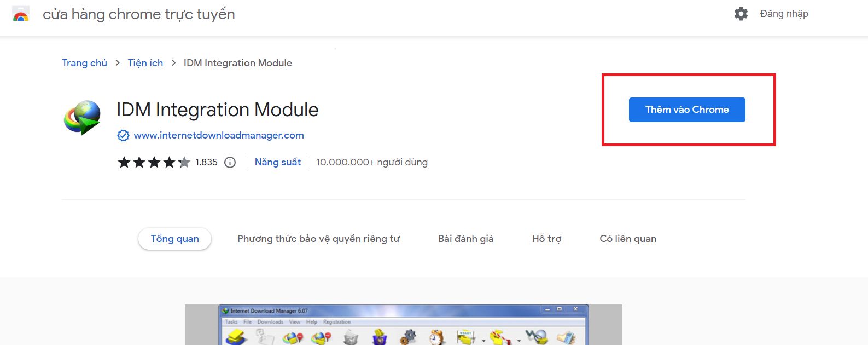Go to Trang chủ breadcrumb
Viewport: 868px width, 345px height.
pos(84,63)
